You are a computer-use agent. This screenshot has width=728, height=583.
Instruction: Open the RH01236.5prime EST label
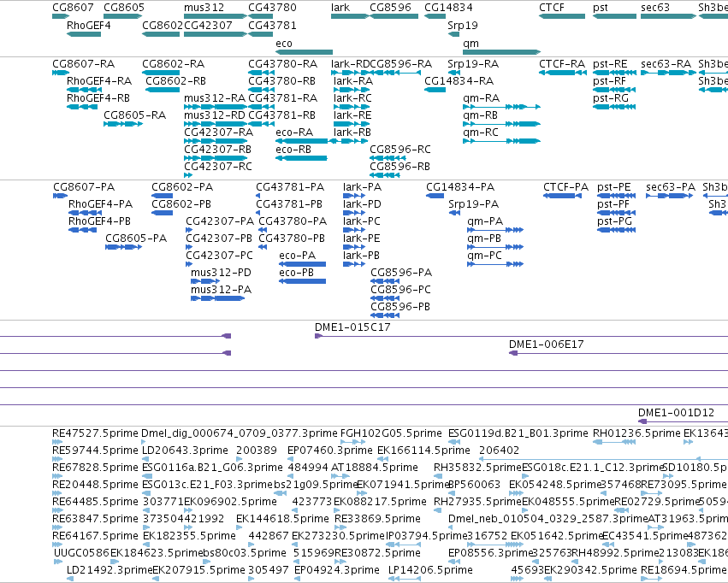(x=636, y=433)
